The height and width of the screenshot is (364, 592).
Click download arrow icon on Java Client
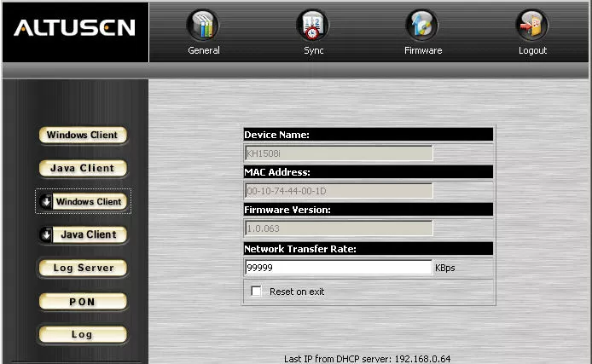click(x=46, y=234)
